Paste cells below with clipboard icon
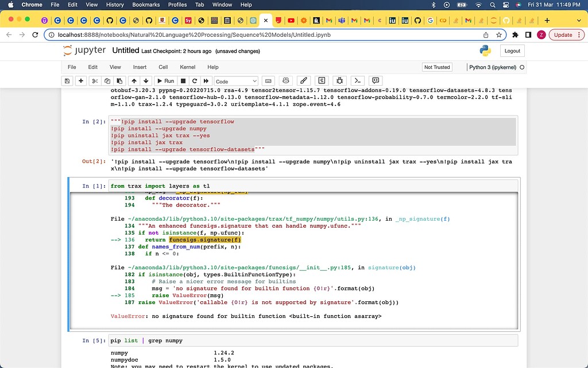 coord(119,81)
